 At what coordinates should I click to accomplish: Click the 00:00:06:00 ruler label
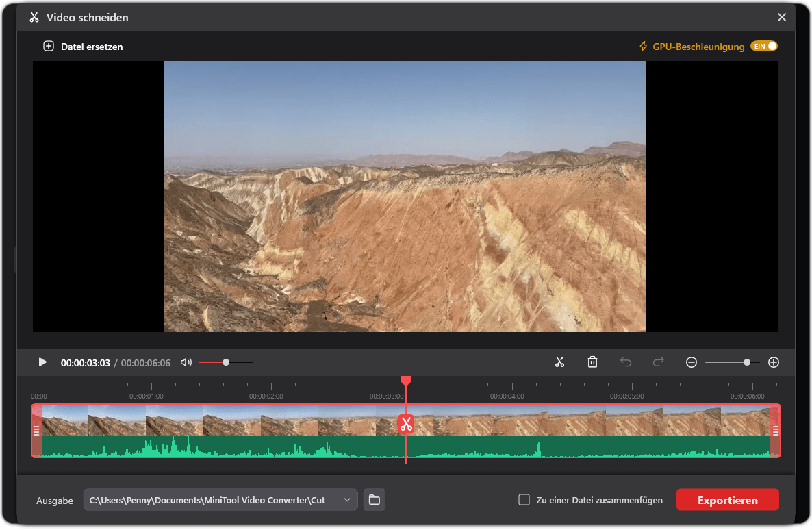click(x=747, y=396)
